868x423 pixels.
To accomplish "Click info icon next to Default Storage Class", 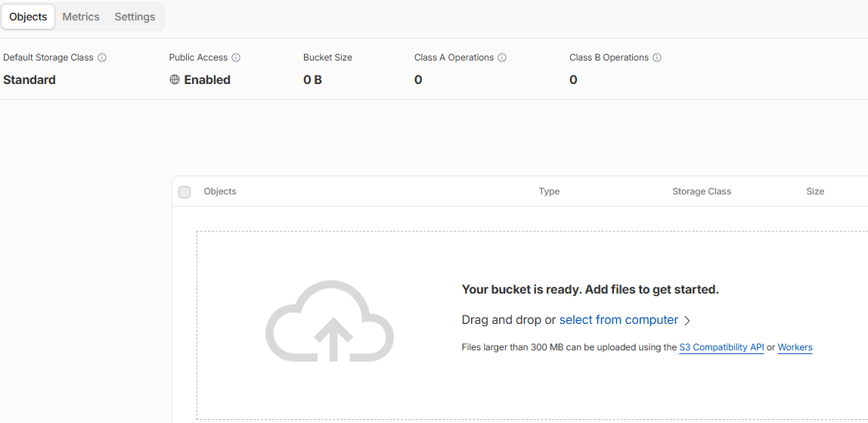I will (102, 58).
